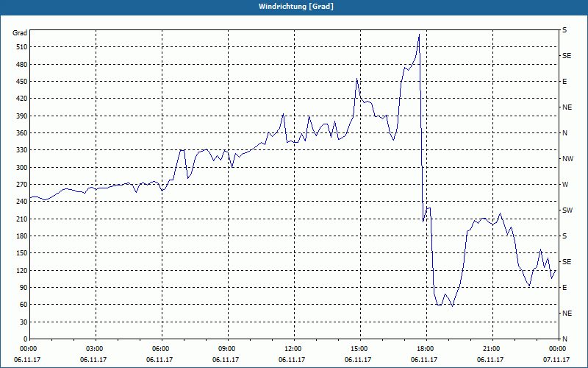The image size is (588, 368).
Task: Click the 210 degree axis label
Action: tap(23, 219)
